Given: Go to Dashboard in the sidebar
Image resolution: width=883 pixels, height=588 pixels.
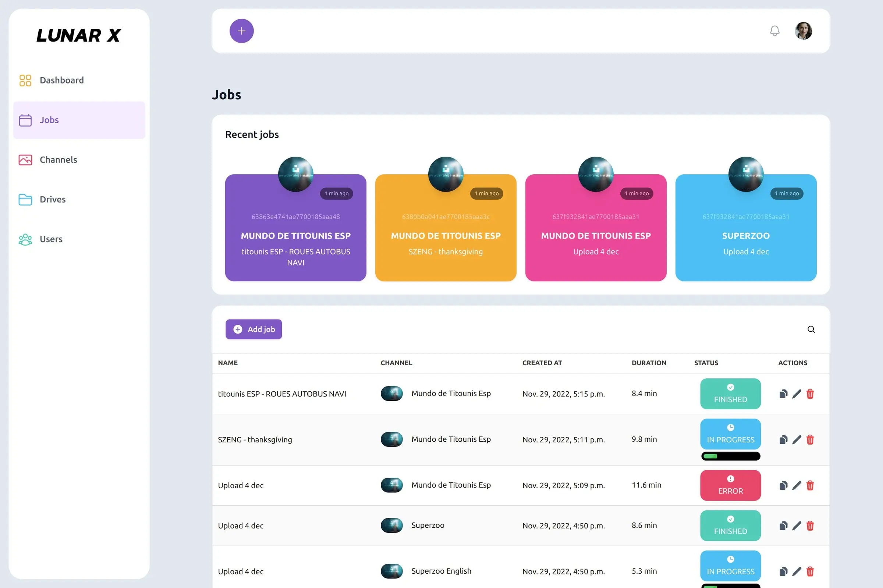Looking at the screenshot, I should tap(79, 80).
